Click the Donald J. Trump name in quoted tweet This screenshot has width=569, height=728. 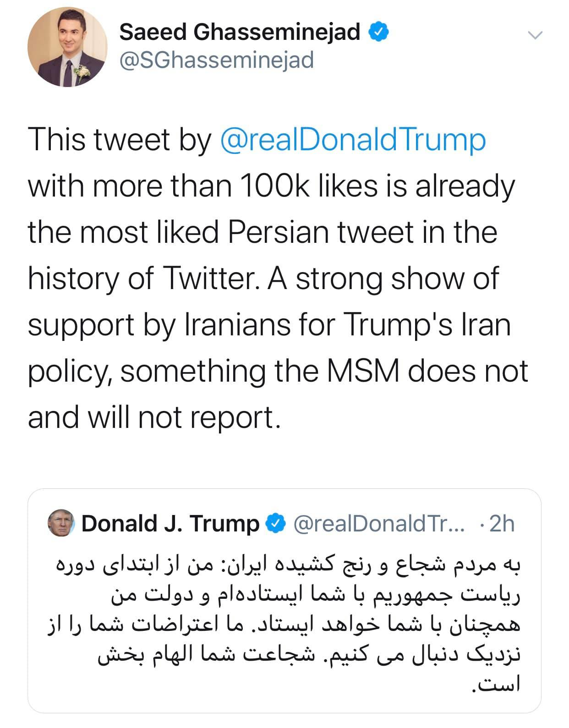click(170, 523)
